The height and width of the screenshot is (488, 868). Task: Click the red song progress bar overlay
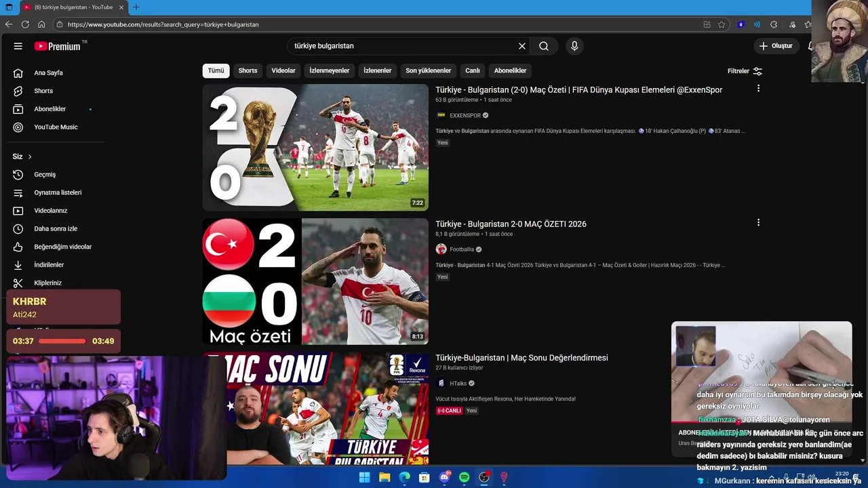[x=62, y=341]
